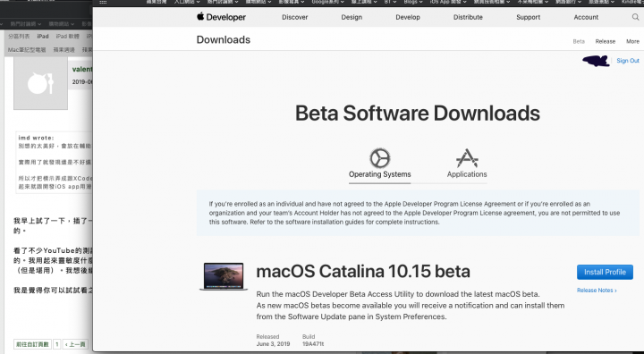Click the 前往自訂頁數 pagination button
644x354 pixels.
[x=32, y=344]
